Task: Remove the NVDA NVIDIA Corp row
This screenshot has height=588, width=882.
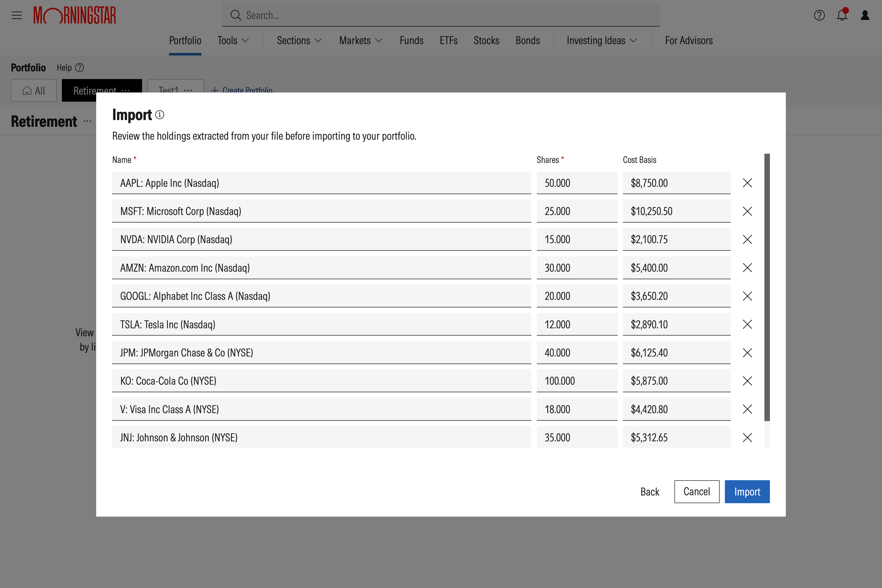Action: [747, 239]
